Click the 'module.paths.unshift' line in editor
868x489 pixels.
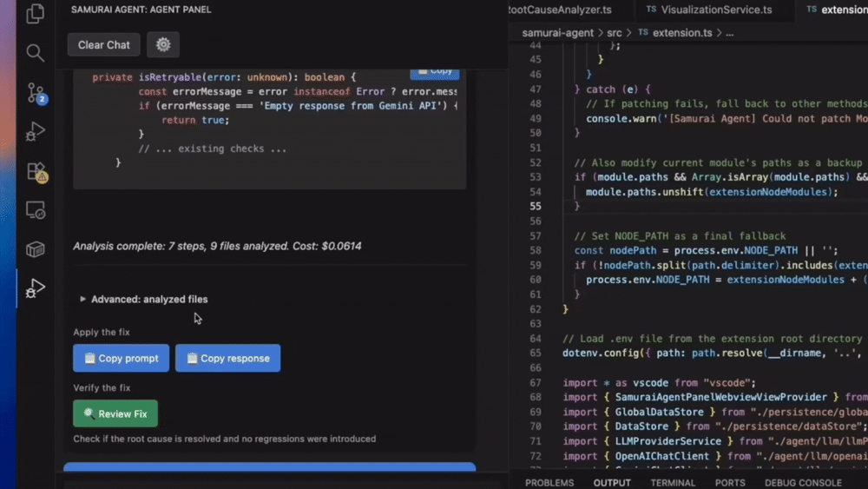pyautogui.click(x=712, y=192)
